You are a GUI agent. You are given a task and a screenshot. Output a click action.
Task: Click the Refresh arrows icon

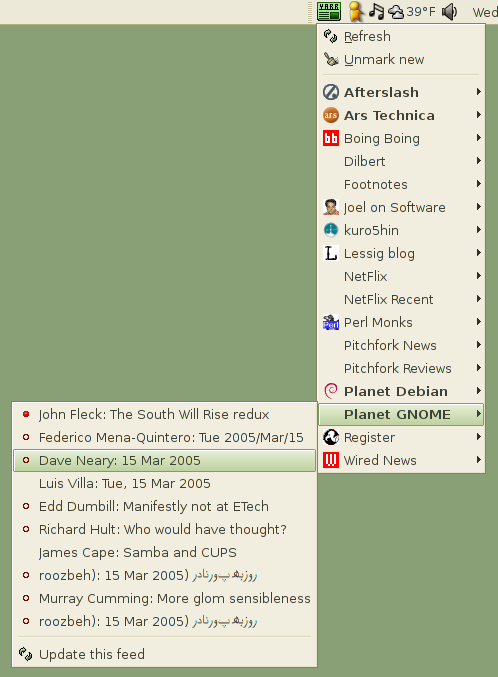330,36
